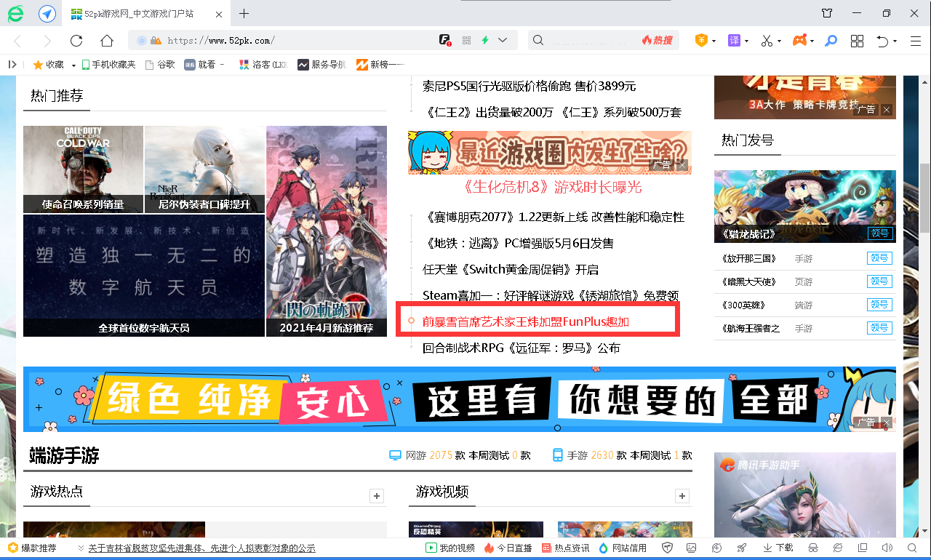Go forward with the forward arrow
The width and height of the screenshot is (931, 560).
point(47,41)
